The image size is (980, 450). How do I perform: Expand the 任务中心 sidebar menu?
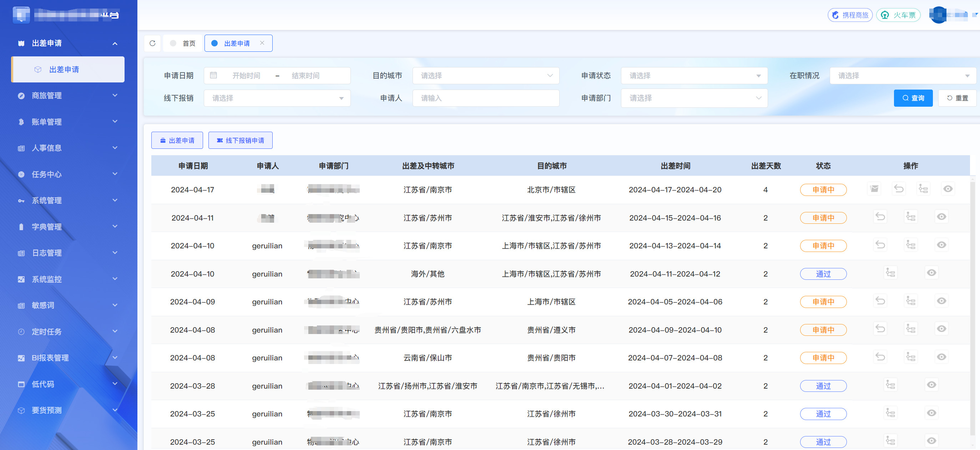[69, 174]
